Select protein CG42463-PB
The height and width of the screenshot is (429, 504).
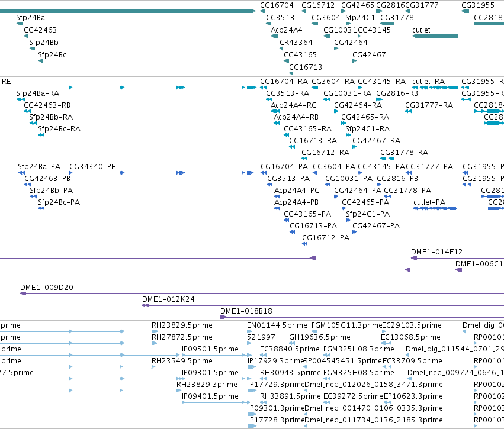coord(47,179)
